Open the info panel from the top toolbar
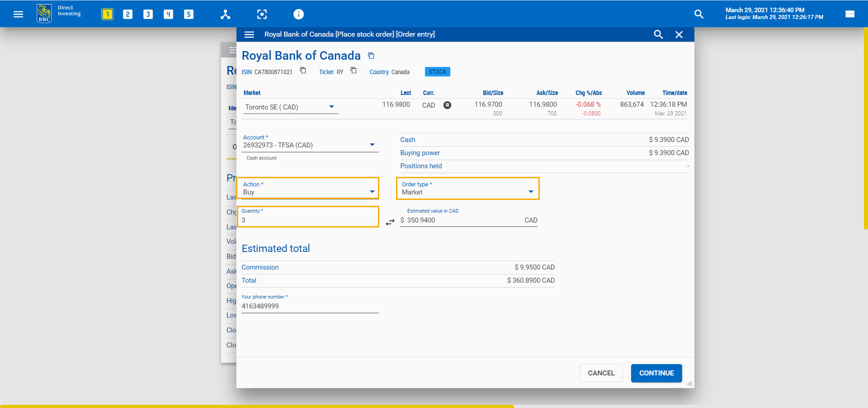The image size is (868, 408). [x=298, y=14]
